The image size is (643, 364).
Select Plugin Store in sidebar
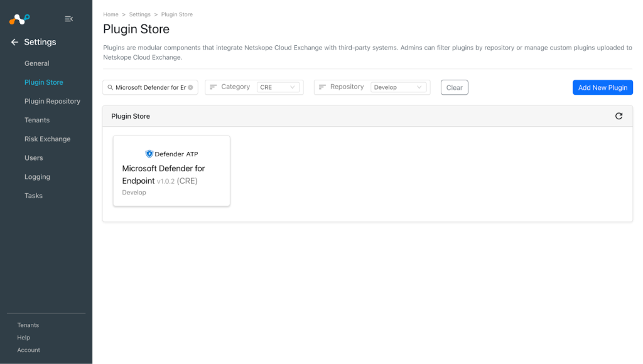tap(44, 82)
